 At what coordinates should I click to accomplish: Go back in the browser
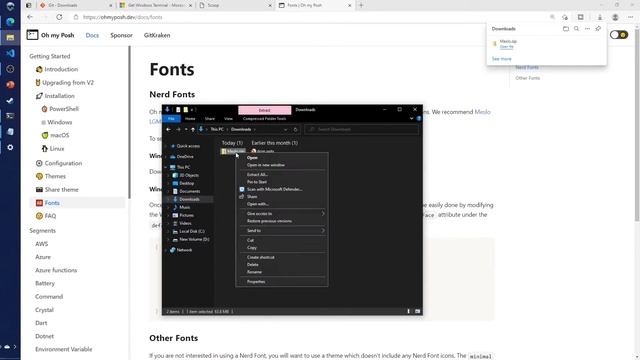(x=30, y=17)
